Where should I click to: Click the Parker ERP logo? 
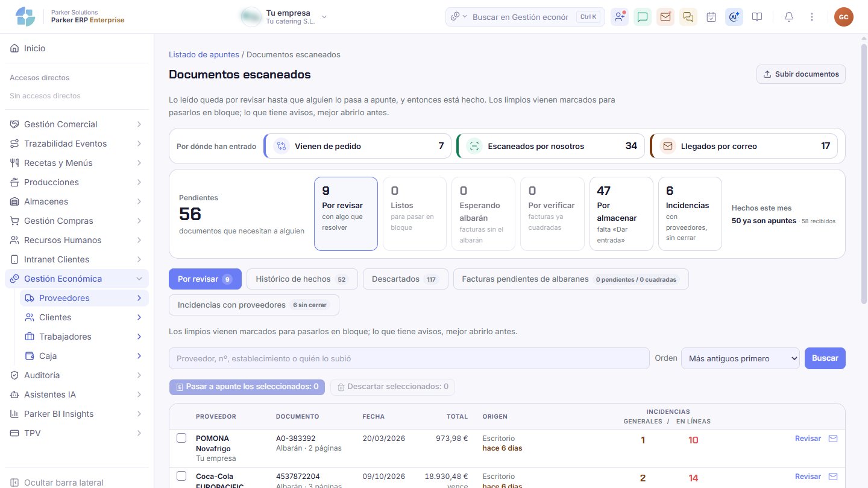pyautogui.click(x=25, y=17)
